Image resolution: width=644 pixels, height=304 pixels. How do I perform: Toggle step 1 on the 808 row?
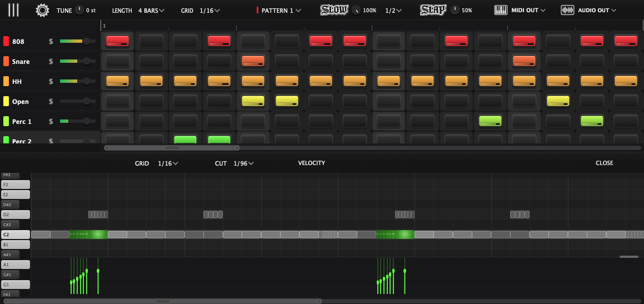[x=117, y=41]
